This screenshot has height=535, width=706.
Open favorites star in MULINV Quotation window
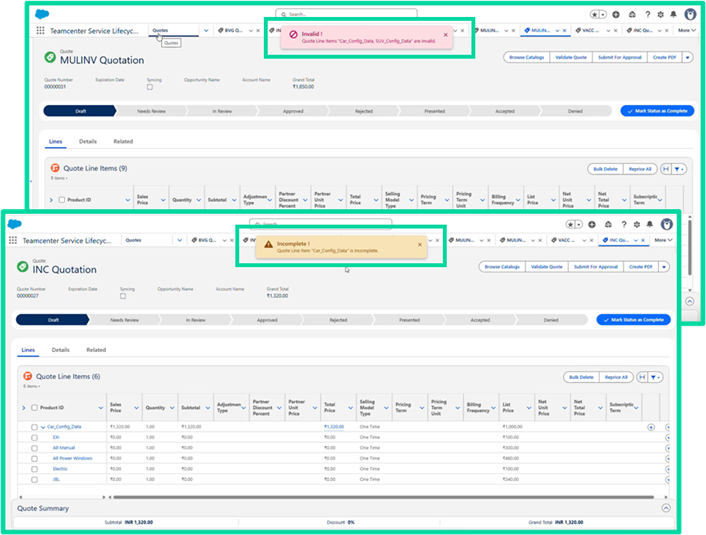[x=595, y=14]
